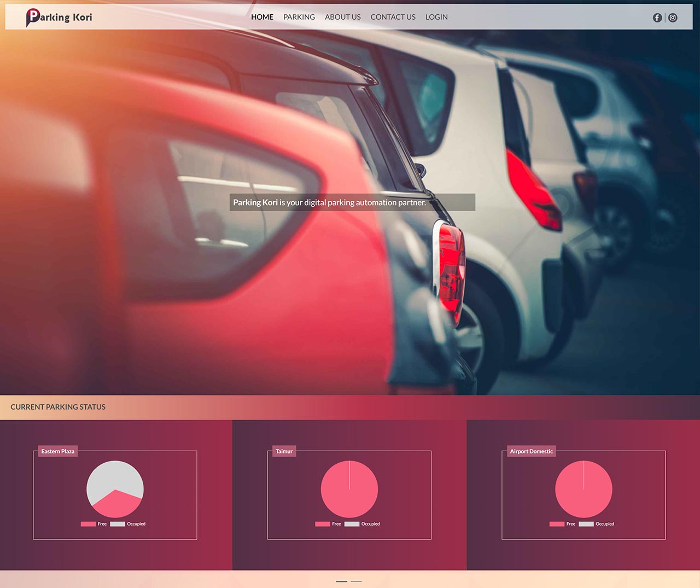
Task: Open the PARKING menu item
Action: (299, 17)
